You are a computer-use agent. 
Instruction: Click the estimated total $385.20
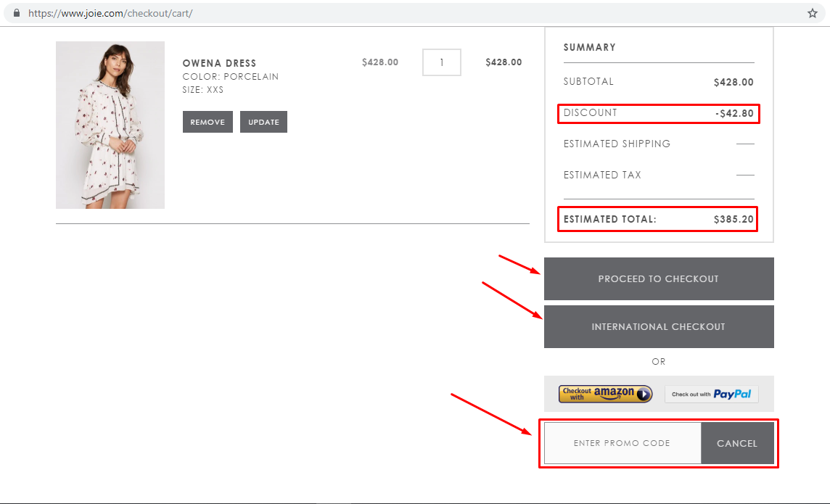[x=734, y=219]
